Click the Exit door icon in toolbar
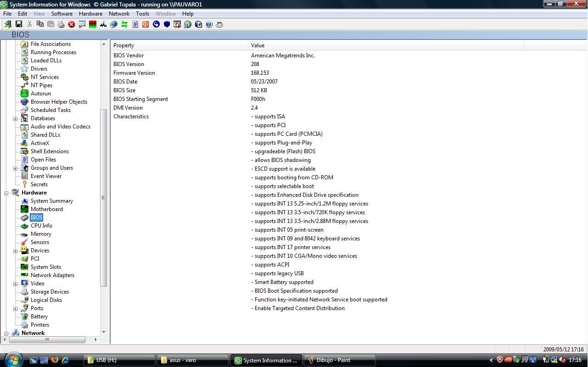Image resolution: width=588 pixels, height=367 pixels. pos(8,24)
